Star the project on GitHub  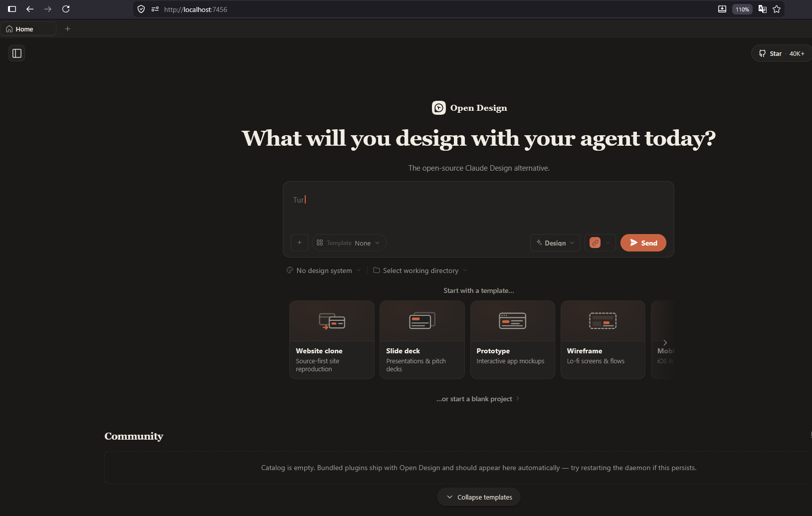[782, 53]
